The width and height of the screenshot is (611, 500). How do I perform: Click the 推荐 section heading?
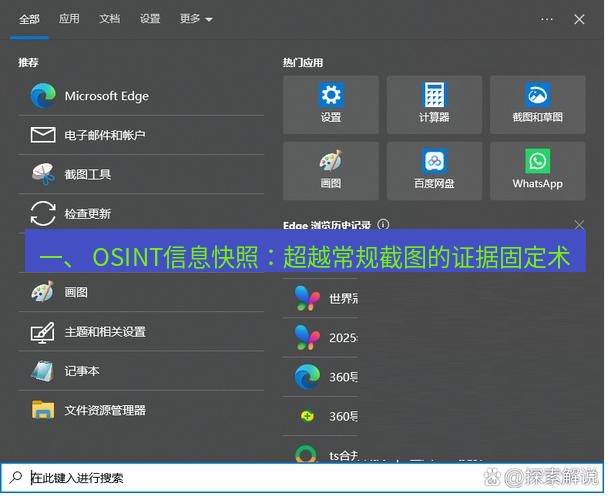coord(28,62)
